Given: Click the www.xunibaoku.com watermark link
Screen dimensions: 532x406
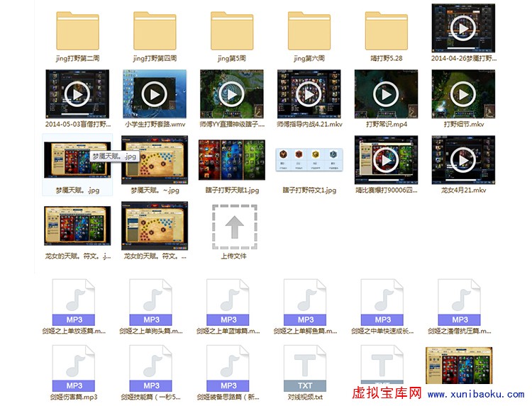Looking at the screenshot, I should pos(476,395).
